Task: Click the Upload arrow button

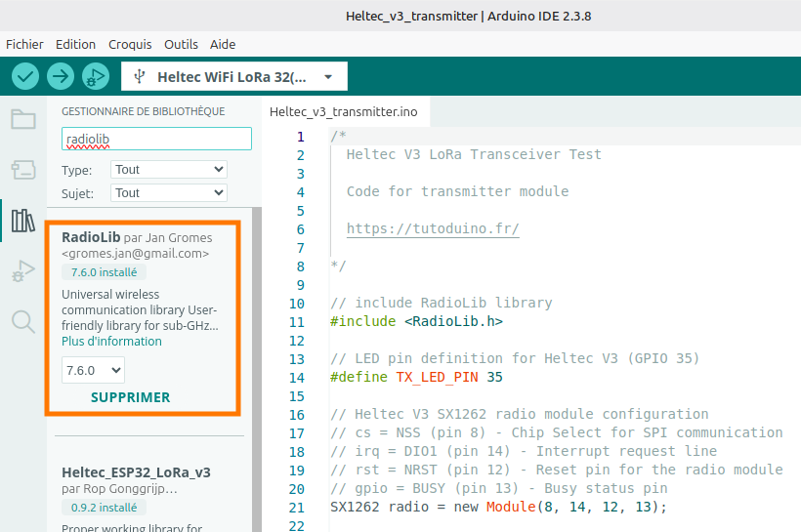Action: 61,76
